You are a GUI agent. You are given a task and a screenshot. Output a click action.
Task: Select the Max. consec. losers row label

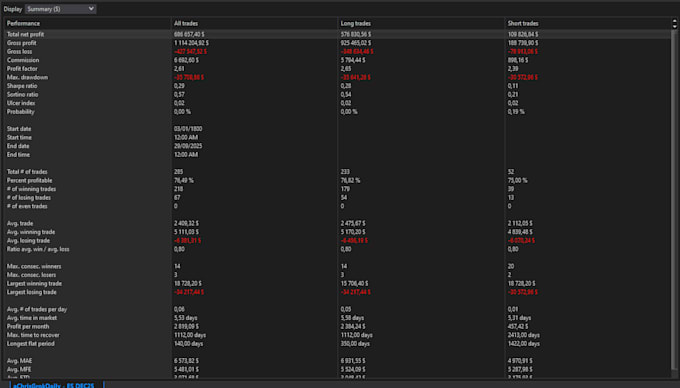coord(31,275)
